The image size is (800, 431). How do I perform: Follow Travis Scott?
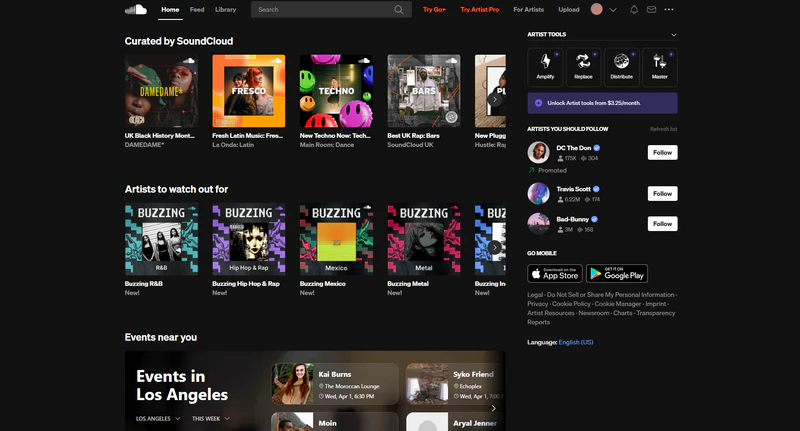(x=662, y=193)
